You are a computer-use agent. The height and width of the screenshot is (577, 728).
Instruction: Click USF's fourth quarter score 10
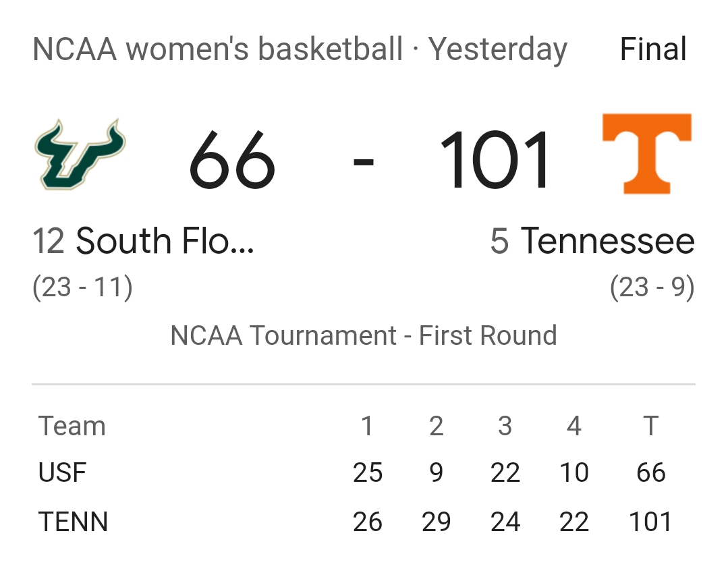(574, 472)
